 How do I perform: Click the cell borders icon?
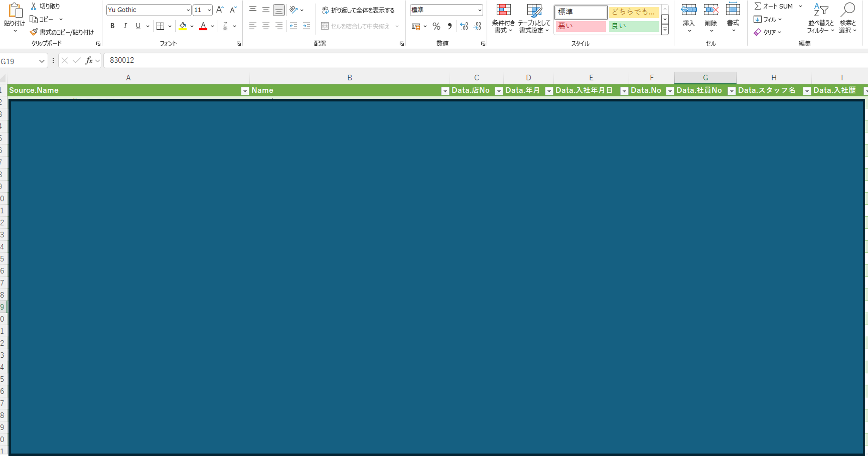pos(160,26)
